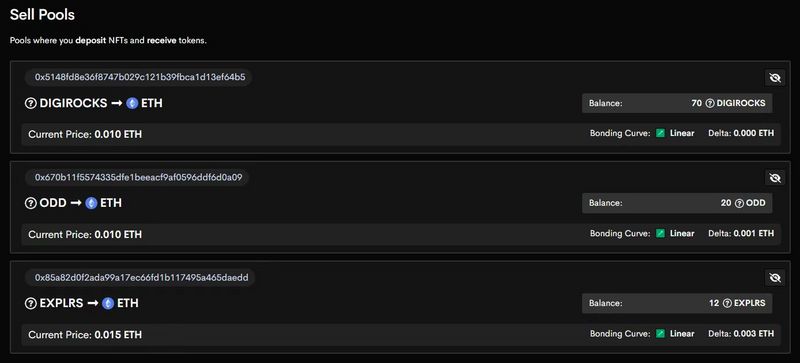
Task: Open pool address 0x85a82d0f2ada99a17ec66fd1b117495a465daedd
Action: [141, 277]
